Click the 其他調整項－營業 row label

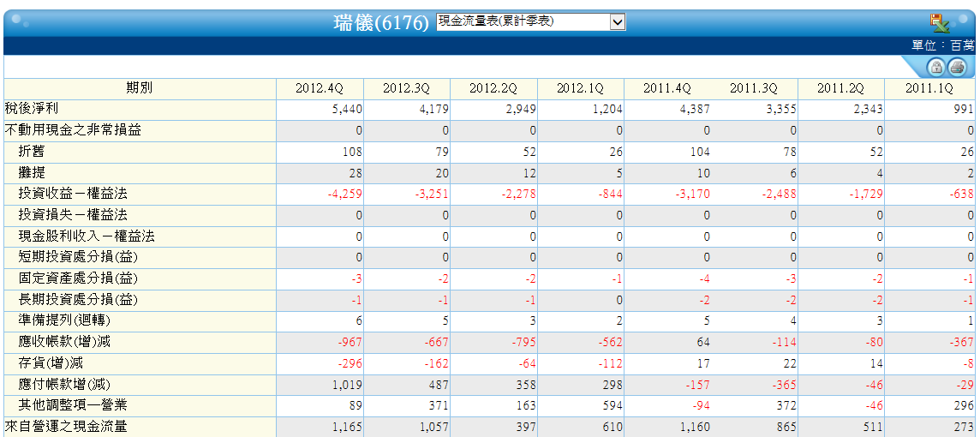pos(73,405)
